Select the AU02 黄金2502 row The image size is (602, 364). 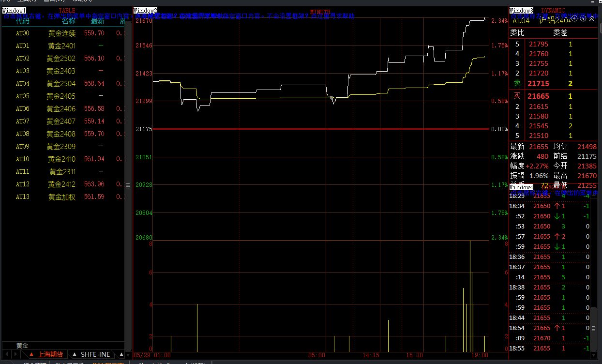(63, 58)
